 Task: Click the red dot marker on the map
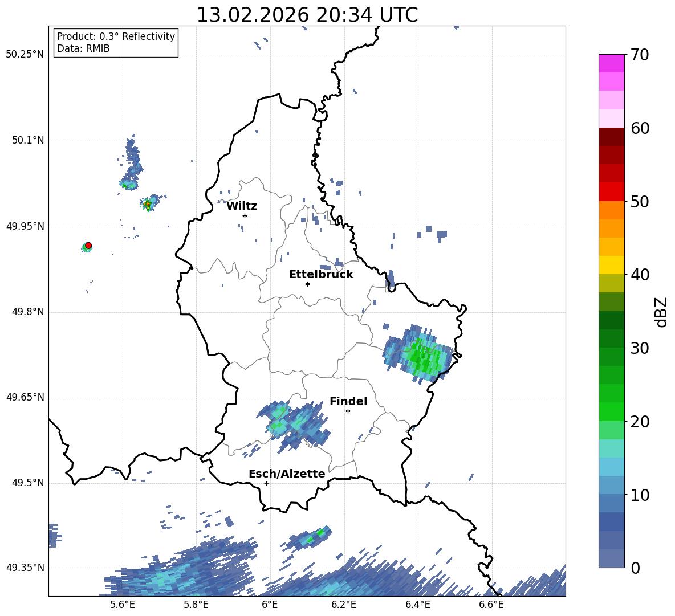pyautogui.click(x=88, y=246)
